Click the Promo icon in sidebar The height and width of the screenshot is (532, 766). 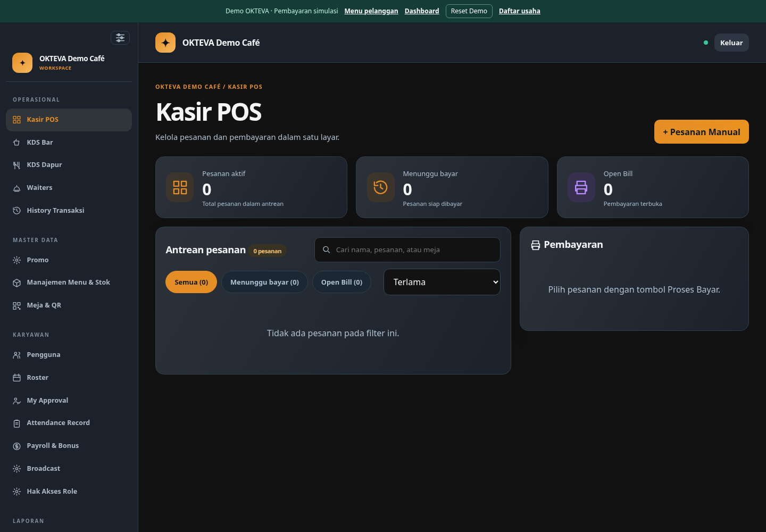tap(16, 260)
